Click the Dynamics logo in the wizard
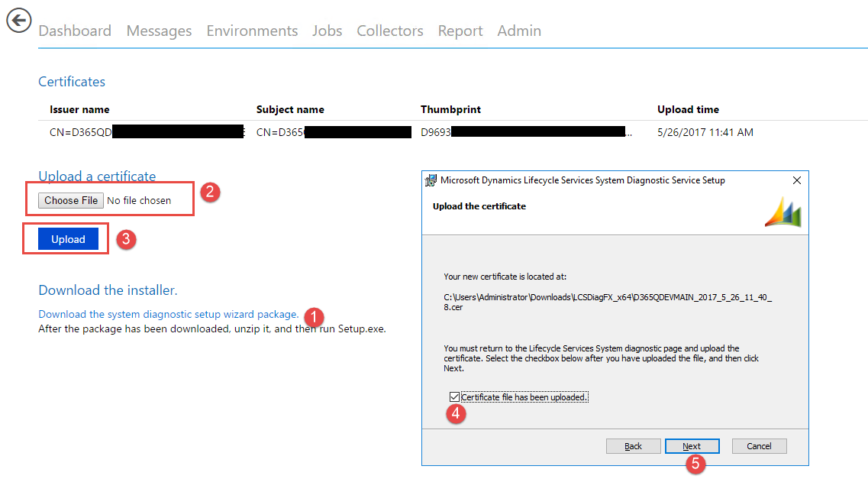The height and width of the screenshot is (479, 868). [783, 212]
